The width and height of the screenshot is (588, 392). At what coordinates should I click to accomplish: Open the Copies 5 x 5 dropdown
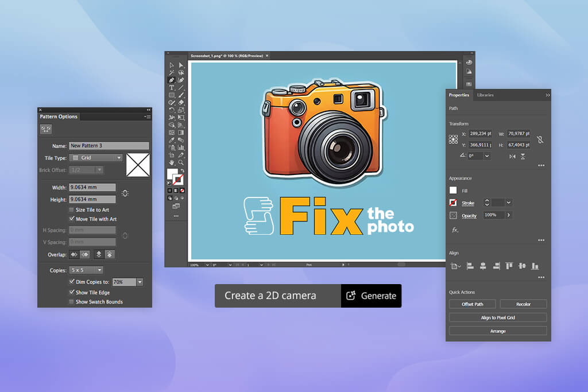[x=86, y=270]
